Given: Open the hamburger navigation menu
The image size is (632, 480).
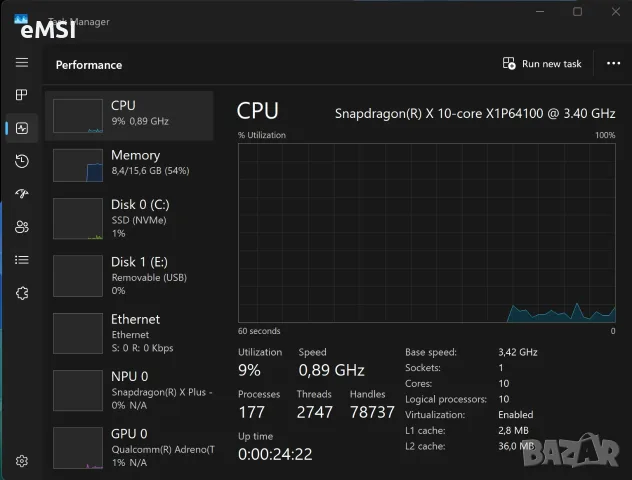Looking at the screenshot, I should point(22,62).
